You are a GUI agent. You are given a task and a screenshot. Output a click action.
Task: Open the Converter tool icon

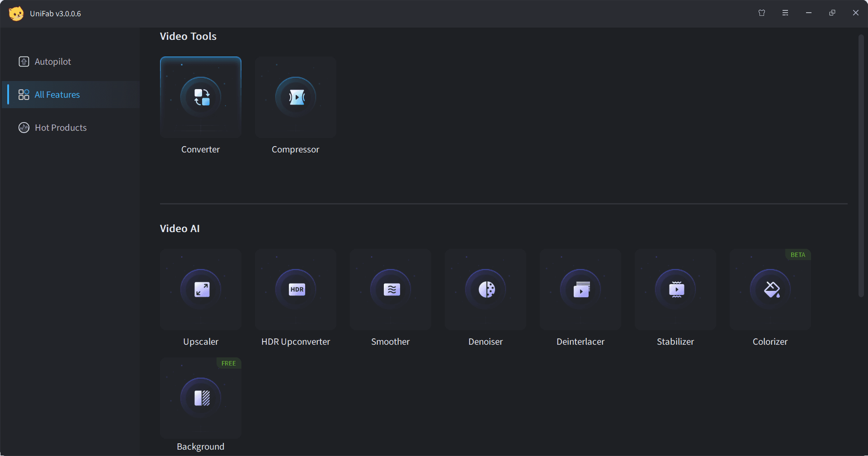tap(201, 97)
